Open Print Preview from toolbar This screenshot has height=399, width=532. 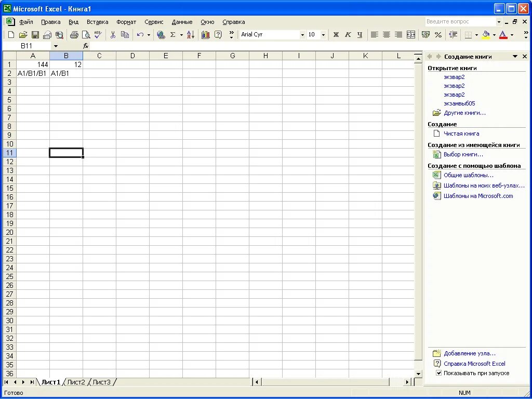[x=86, y=35]
